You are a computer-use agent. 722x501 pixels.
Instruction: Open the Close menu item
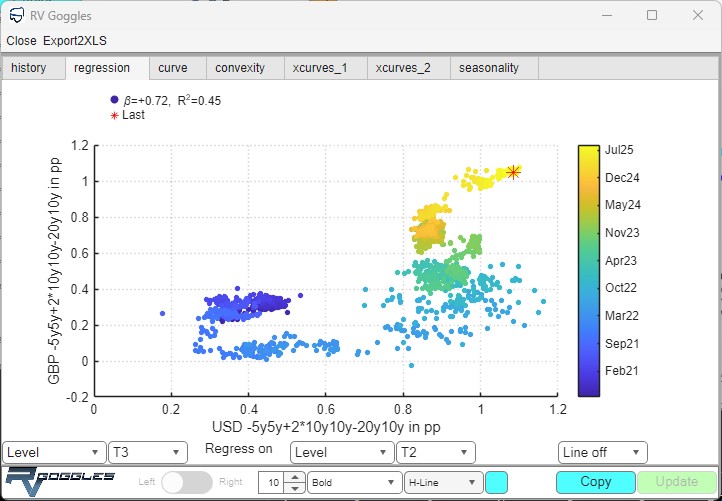21,41
